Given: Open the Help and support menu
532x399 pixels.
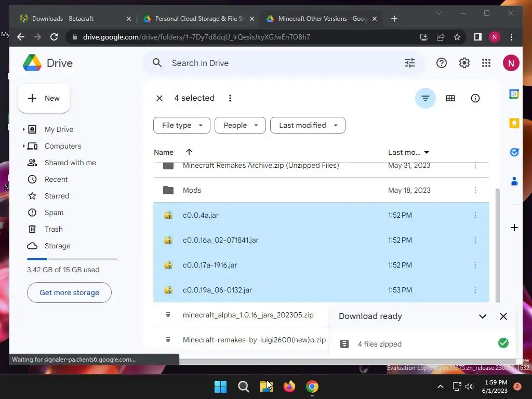Looking at the screenshot, I should [441, 63].
